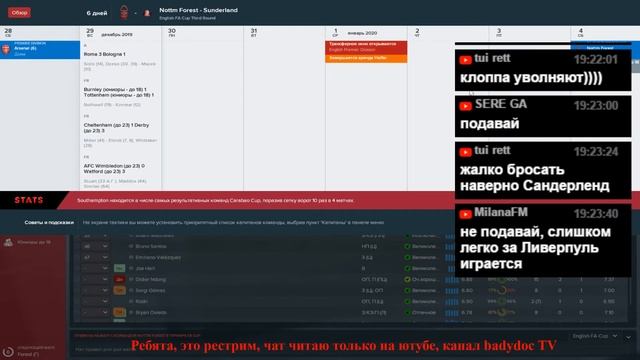Click the chevron beside English FA Cup dropdown
640x360 pixels.
[628, 337]
